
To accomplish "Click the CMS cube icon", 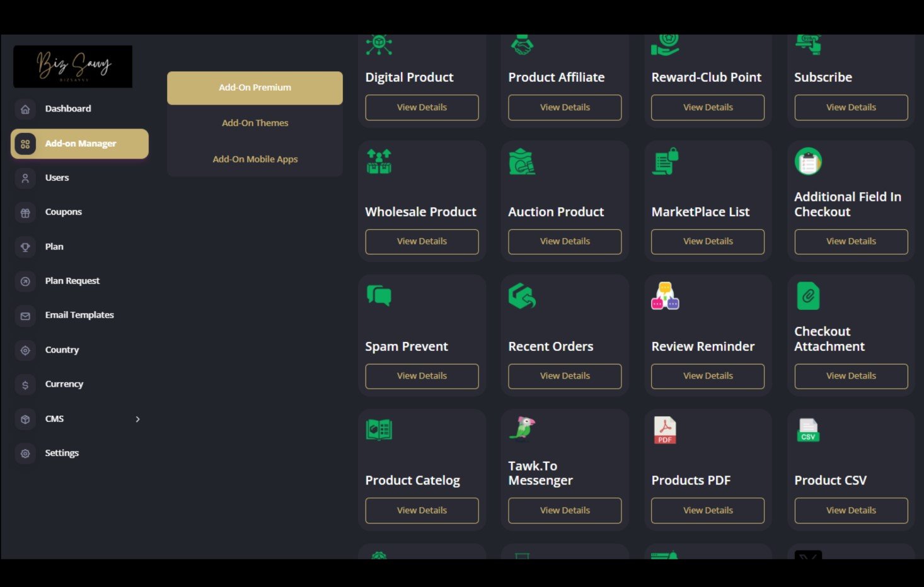I will (x=25, y=419).
